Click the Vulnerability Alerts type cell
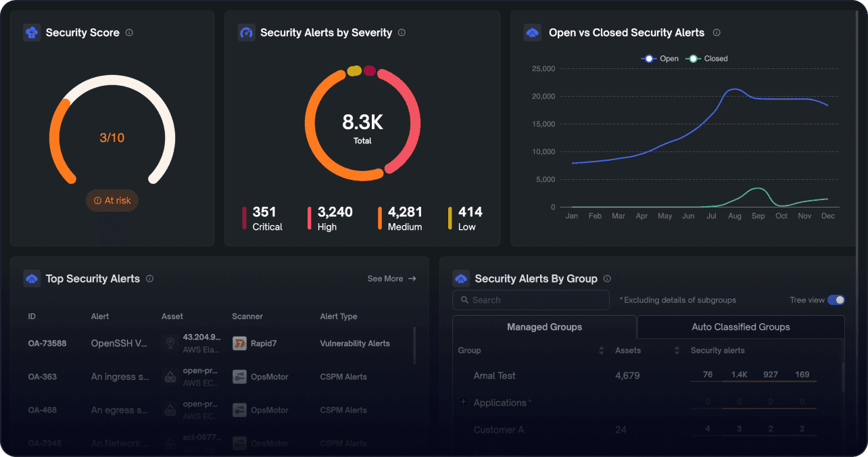Viewport: 868px width, 457px height. coord(355,343)
